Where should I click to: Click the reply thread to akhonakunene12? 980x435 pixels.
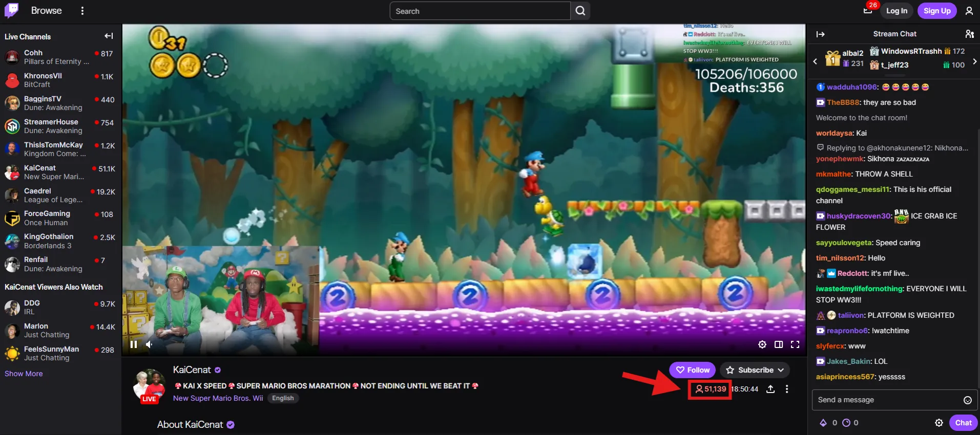pos(892,148)
